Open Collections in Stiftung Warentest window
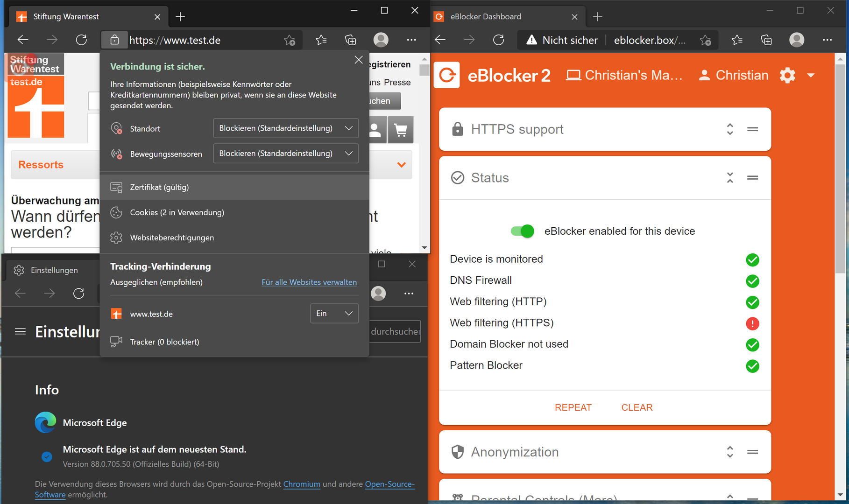The width and height of the screenshot is (849, 504). click(x=350, y=40)
